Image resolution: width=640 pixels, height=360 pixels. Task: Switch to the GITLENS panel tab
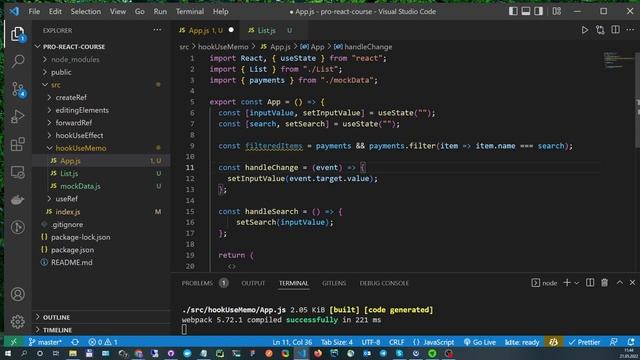[334, 283]
